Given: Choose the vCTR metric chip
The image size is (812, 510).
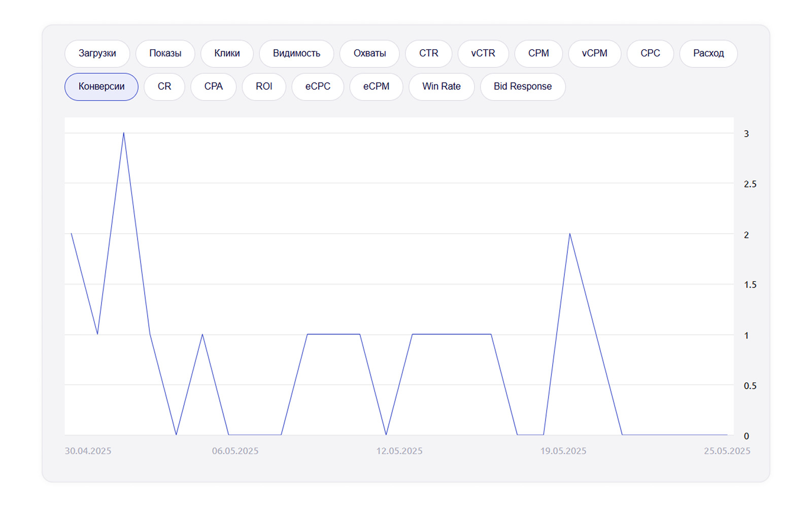Looking at the screenshot, I should tap(483, 53).
